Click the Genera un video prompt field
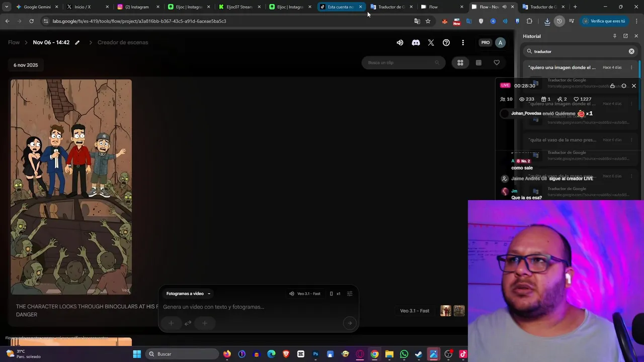Image resolution: width=644 pixels, height=362 pixels. pyautogui.click(x=258, y=307)
